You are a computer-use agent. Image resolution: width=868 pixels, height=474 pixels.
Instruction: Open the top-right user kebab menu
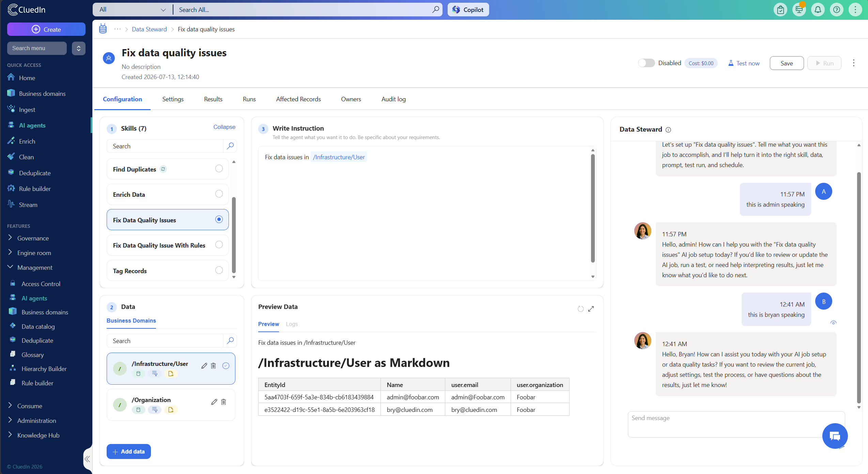point(855,10)
